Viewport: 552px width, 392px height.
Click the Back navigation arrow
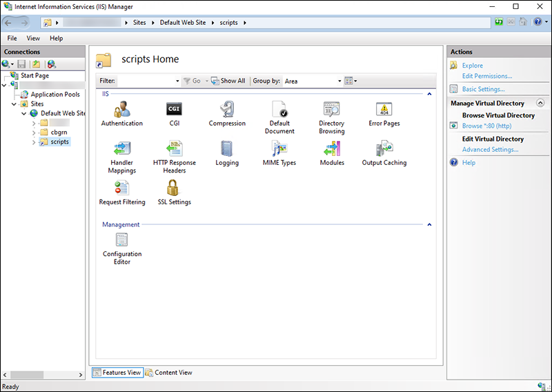pos(8,23)
